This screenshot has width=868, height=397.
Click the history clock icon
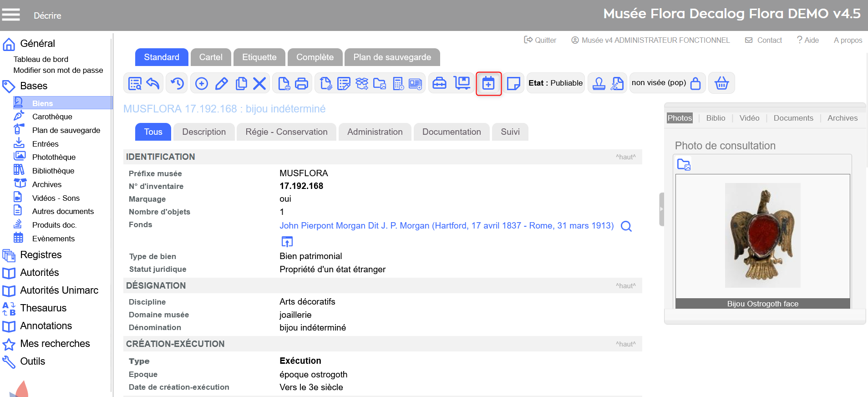tap(177, 83)
